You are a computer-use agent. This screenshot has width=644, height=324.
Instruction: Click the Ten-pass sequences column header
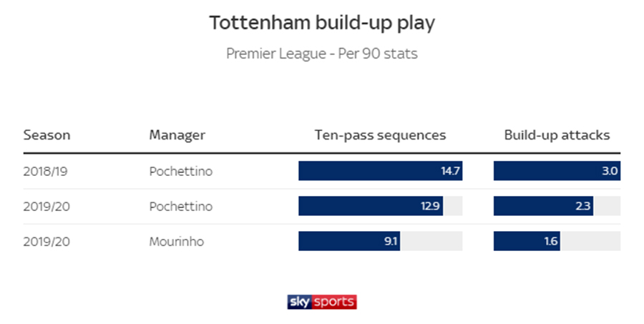381,135
